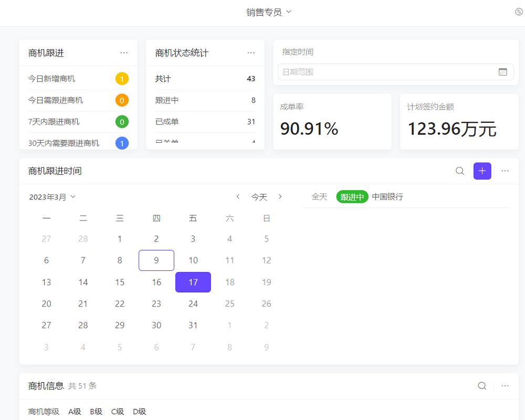This screenshot has width=525, height=420.
Task: Open the 销售专员 dropdown
Action: pyautogui.click(x=268, y=13)
